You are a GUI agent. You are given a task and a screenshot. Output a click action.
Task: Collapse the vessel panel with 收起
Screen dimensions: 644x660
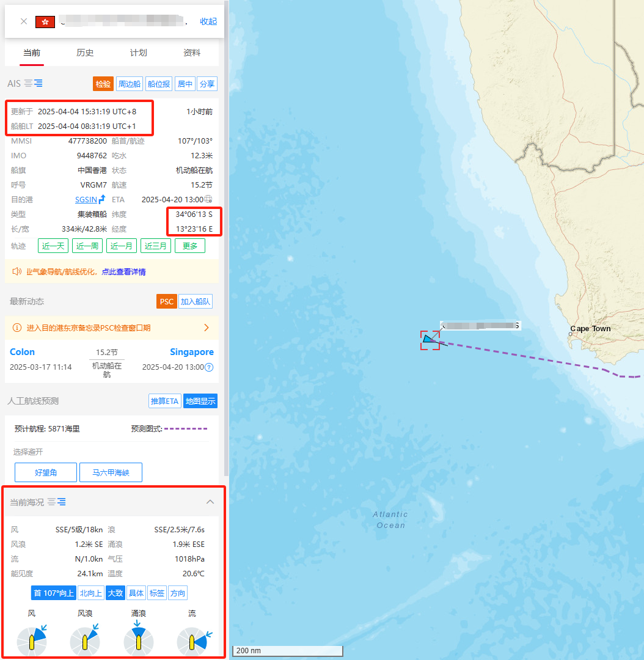pyautogui.click(x=208, y=21)
